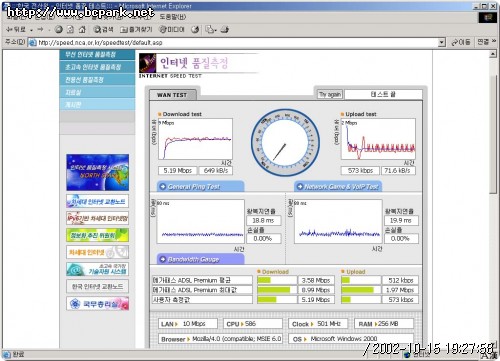The width and height of the screenshot is (500, 361).
Task: Click the 3.58 Mbps average download value
Action: [316, 280]
